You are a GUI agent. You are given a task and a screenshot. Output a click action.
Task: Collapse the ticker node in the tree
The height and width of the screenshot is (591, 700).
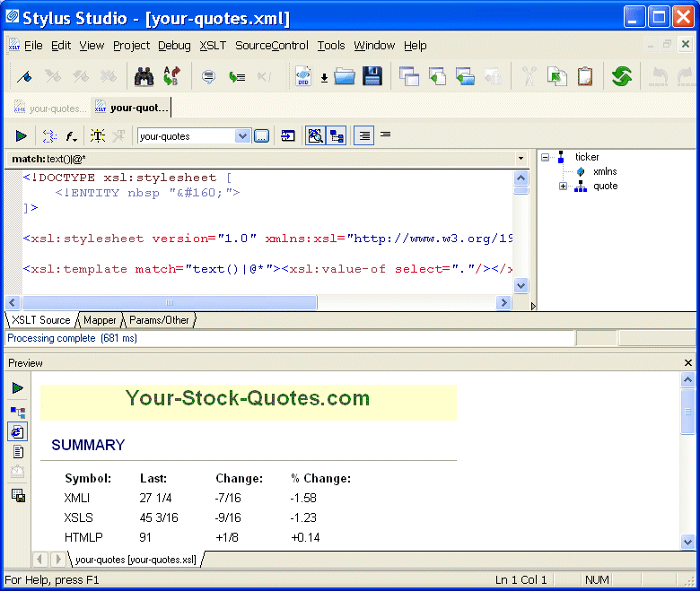coord(545,157)
